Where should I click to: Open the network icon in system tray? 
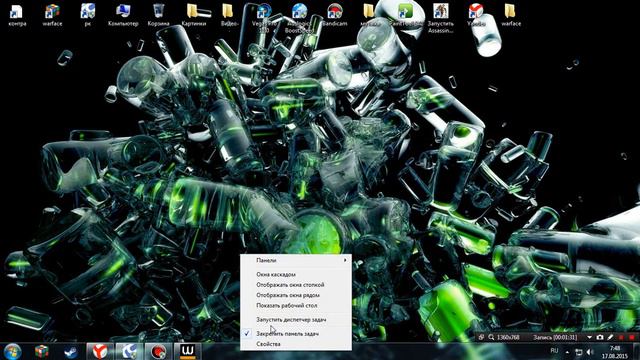(x=579, y=352)
